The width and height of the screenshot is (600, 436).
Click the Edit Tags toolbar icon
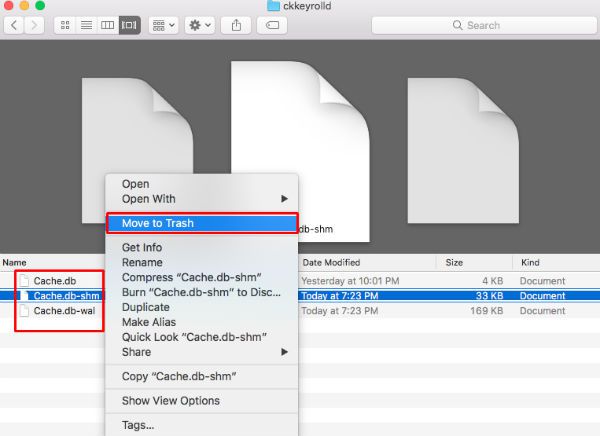click(x=272, y=25)
